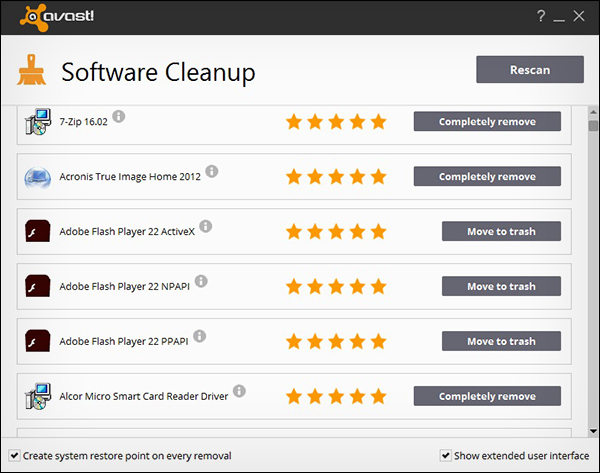Click the scrollbar up arrow
The image size is (600, 473).
pos(593,112)
